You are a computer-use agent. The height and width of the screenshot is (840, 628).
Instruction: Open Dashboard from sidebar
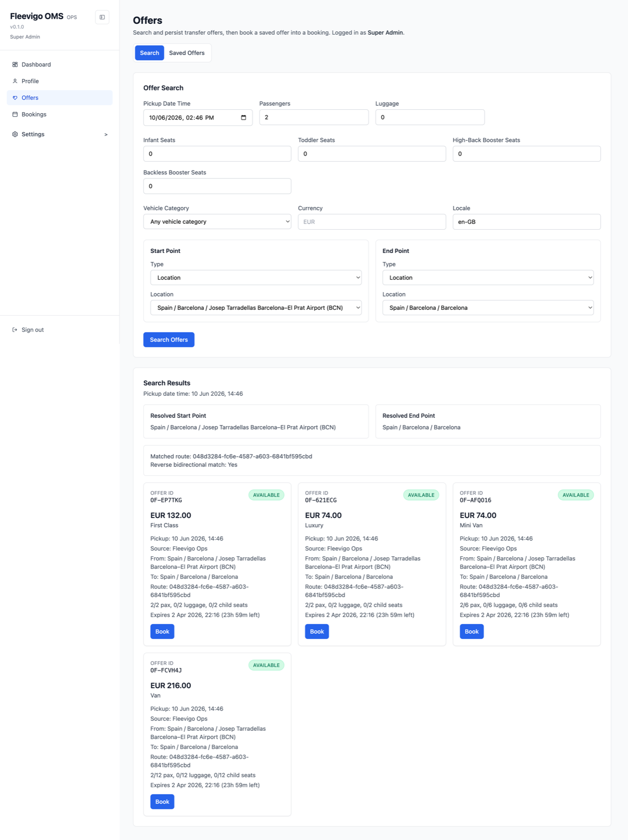pyautogui.click(x=60, y=65)
